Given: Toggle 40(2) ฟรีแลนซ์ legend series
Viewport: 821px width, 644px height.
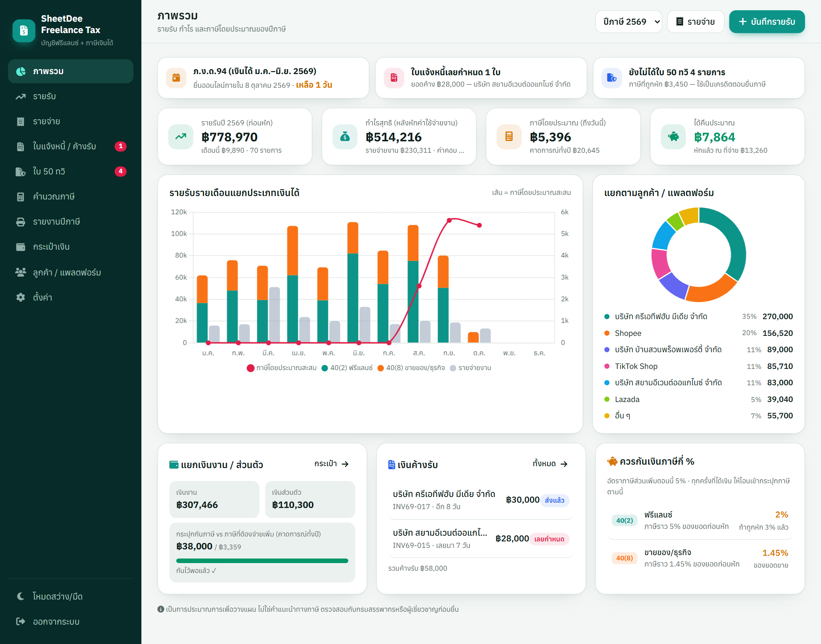Looking at the screenshot, I should point(347,368).
